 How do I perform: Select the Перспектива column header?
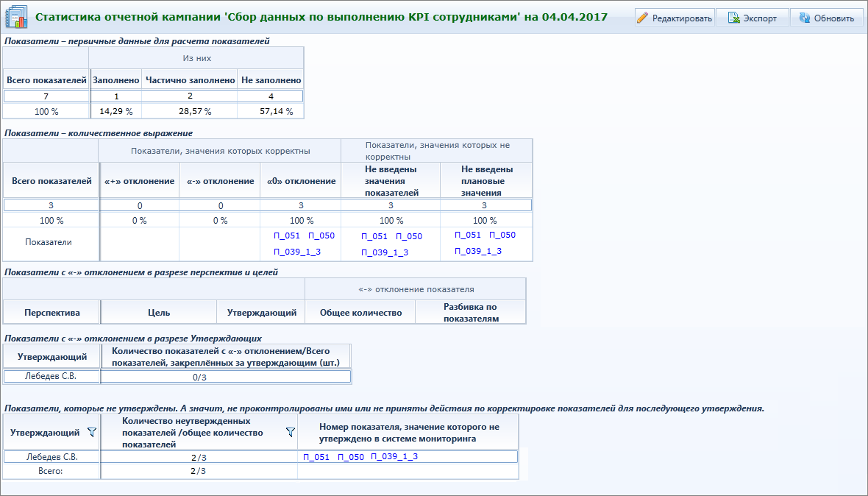click(52, 313)
